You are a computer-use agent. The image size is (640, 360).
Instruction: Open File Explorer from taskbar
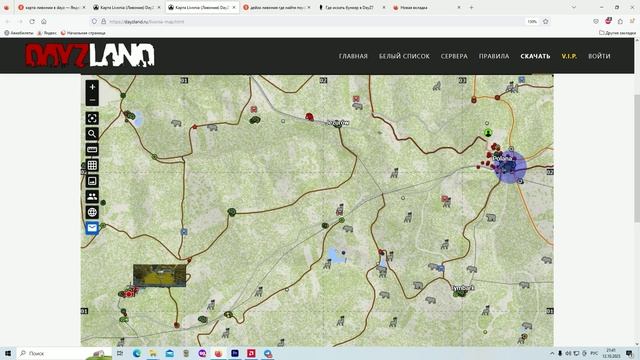point(153,353)
